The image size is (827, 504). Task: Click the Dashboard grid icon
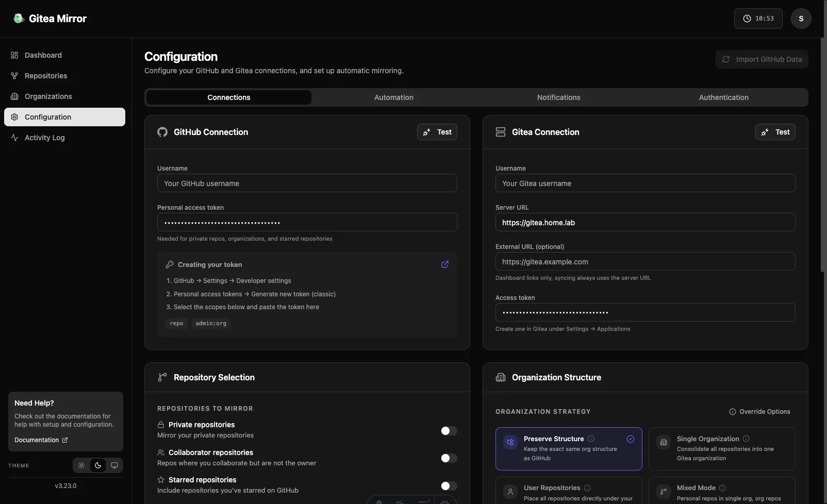pyautogui.click(x=14, y=55)
